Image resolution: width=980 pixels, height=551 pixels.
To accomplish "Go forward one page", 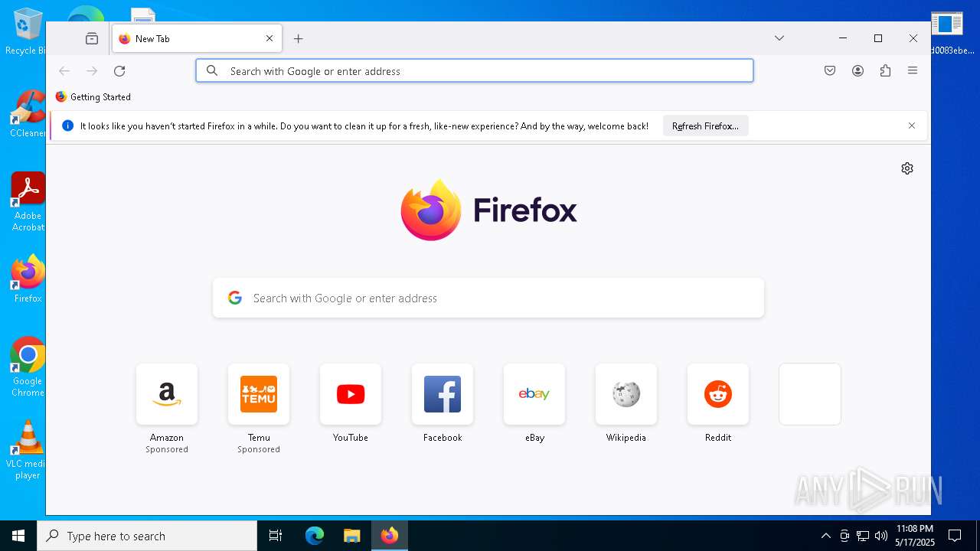I will click(x=92, y=71).
